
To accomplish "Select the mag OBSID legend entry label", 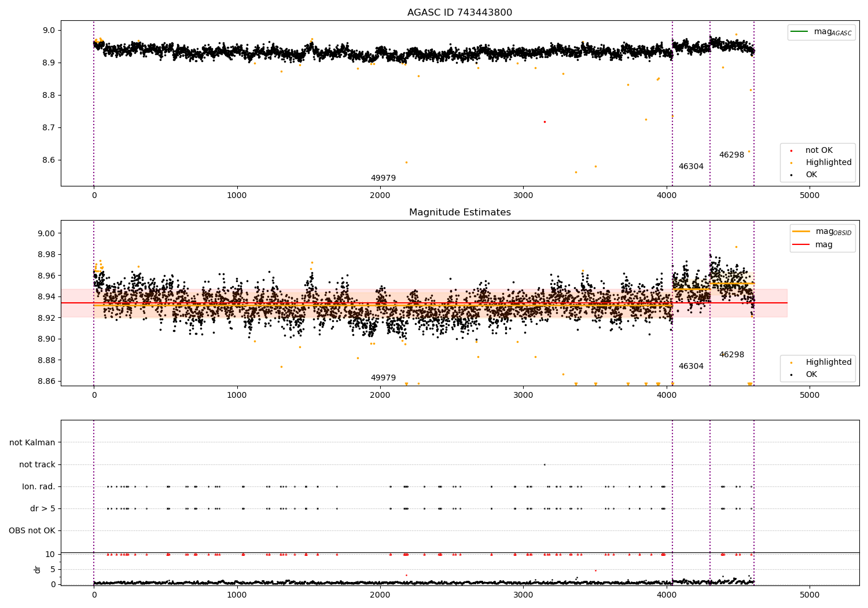I will click(x=833, y=232).
